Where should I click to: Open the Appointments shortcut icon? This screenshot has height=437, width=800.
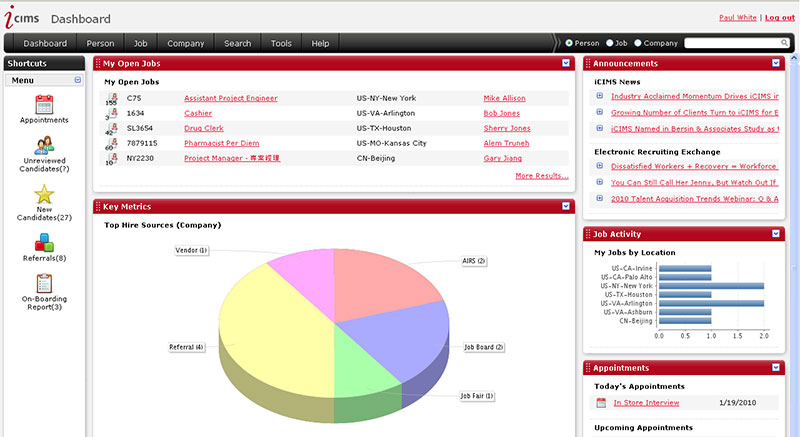[43, 103]
